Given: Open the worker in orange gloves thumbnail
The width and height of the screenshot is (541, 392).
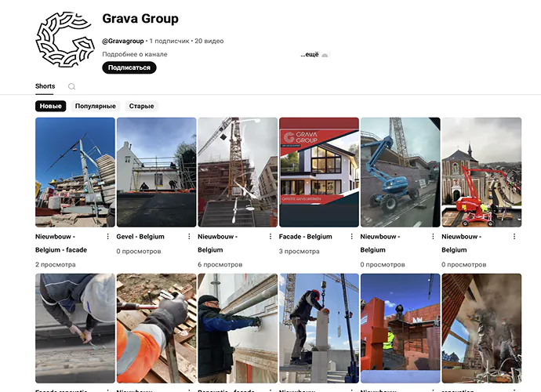Looking at the screenshot, I should pos(156,328).
